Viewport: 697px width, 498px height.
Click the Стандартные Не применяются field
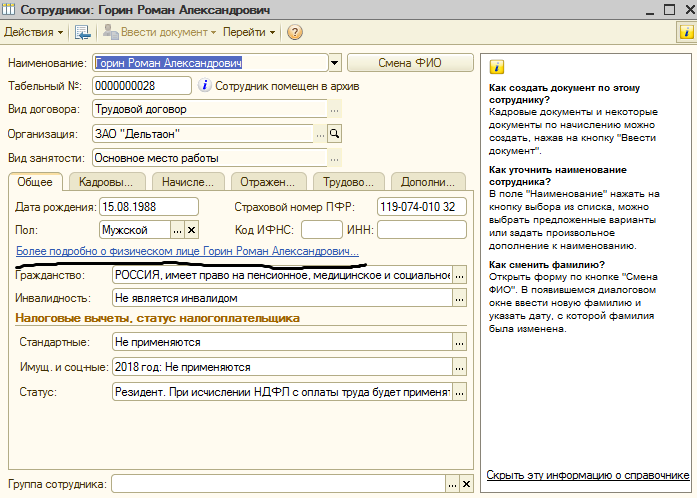coord(282,342)
